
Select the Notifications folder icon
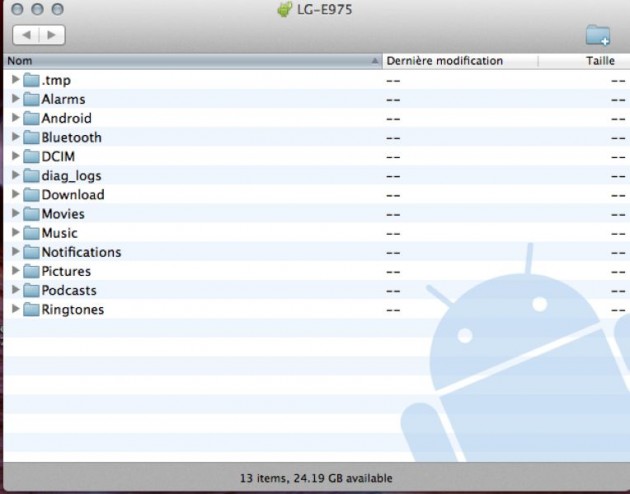point(31,252)
